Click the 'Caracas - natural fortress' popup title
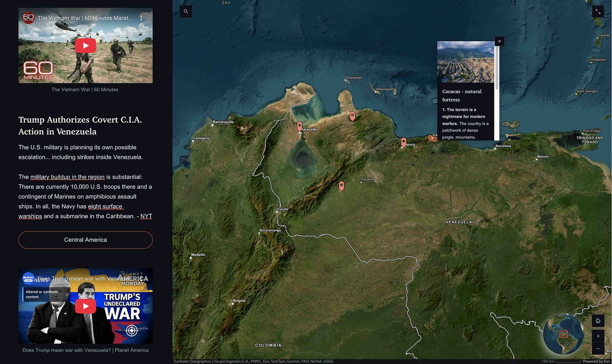The height and width of the screenshot is (364, 612). [462, 95]
